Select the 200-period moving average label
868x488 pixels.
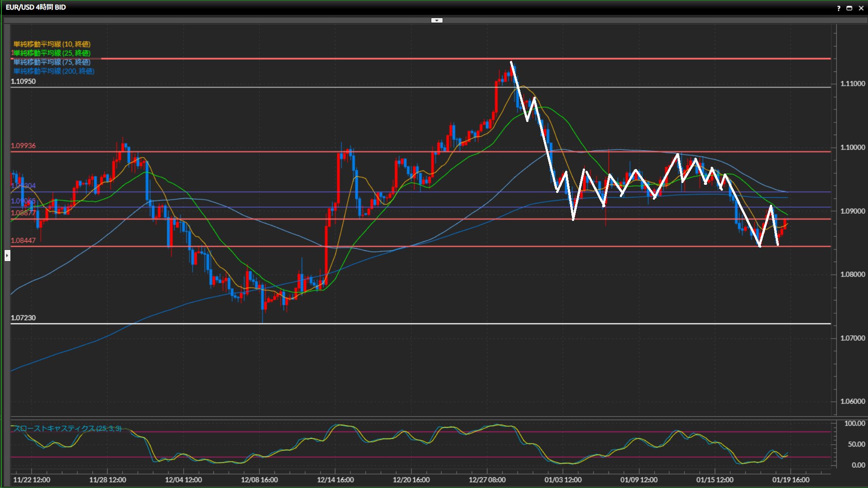tap(54, 71)
